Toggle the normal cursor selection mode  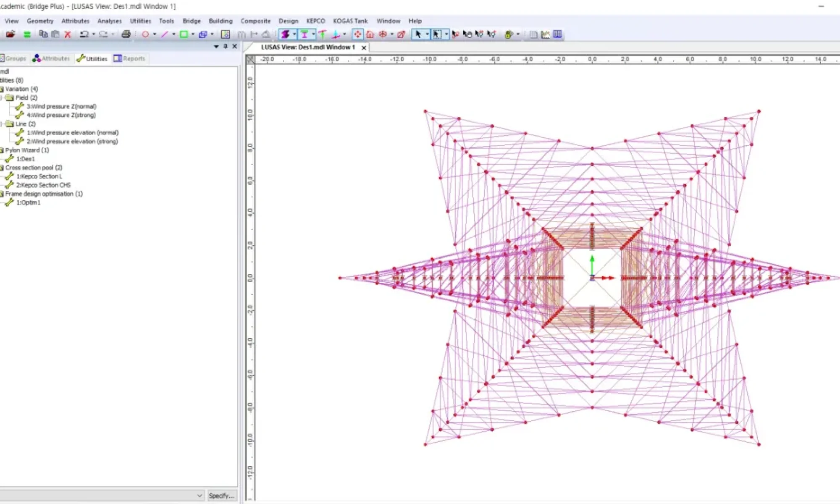[418, 34]
